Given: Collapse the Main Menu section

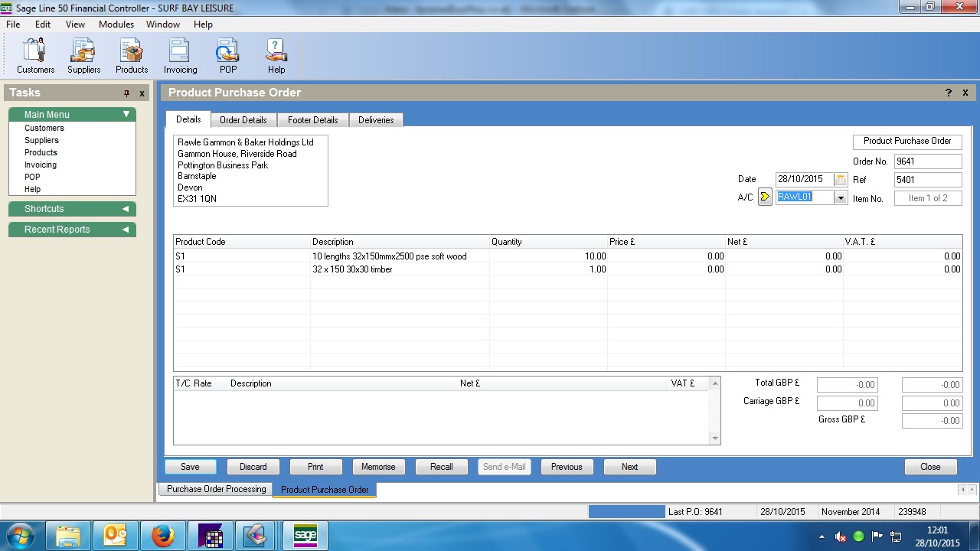Looking at the screenshot, I should pos(126,115).
